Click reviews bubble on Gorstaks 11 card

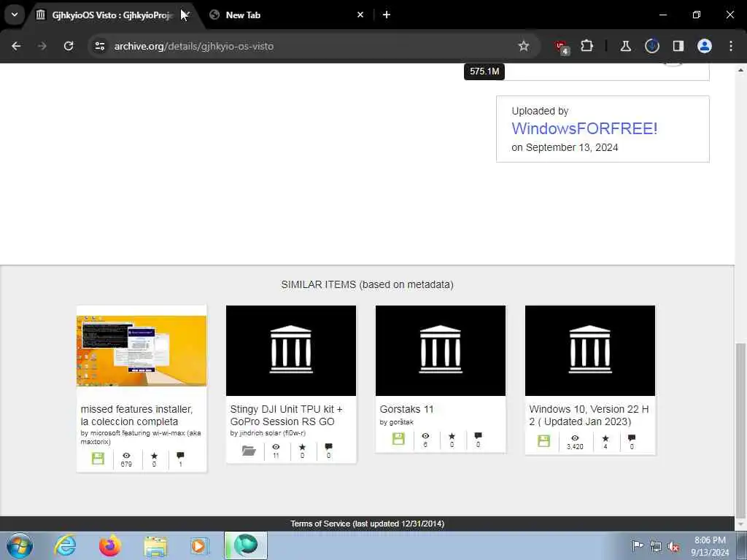pos(478,436)
